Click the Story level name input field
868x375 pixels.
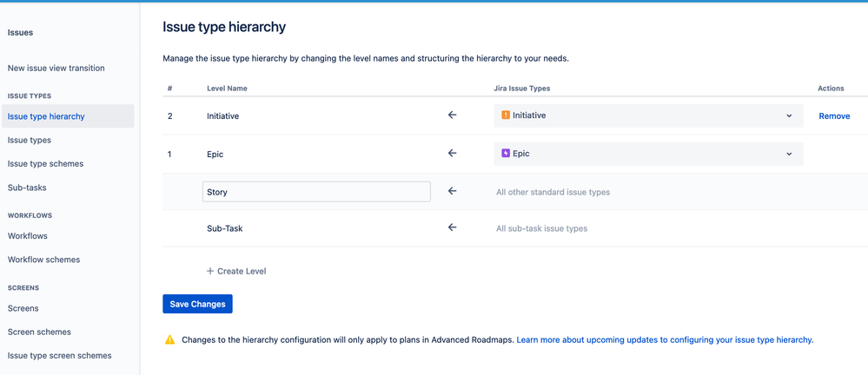coord(316,192)
